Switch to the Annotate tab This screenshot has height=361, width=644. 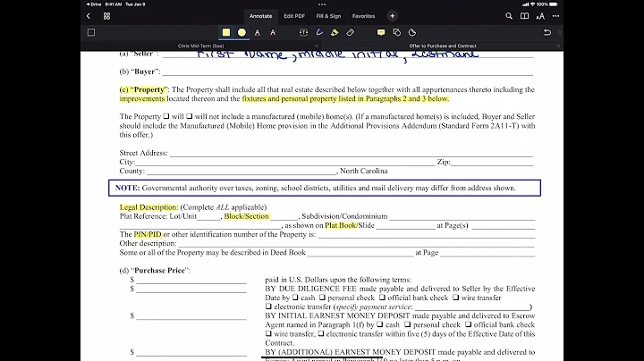261,16
